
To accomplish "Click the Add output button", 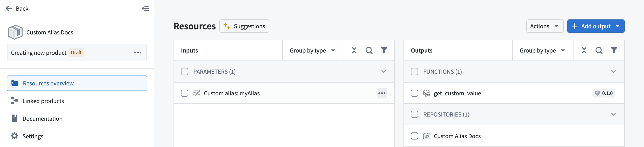I will pos(596,26).
